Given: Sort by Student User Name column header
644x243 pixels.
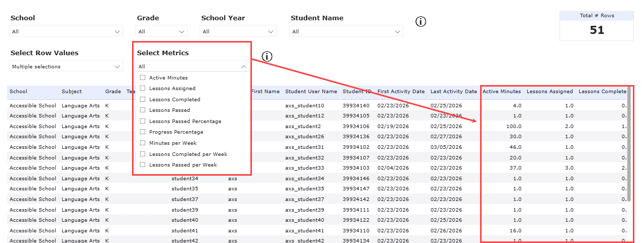Looking at the screenshot, I should [x=311, y=92].
